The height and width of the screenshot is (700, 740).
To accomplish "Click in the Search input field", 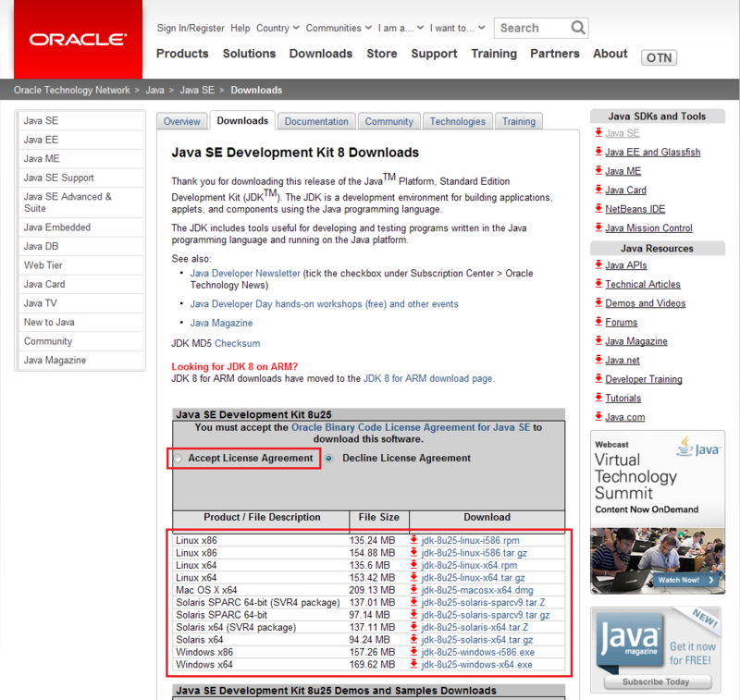I will click(534, 28).
